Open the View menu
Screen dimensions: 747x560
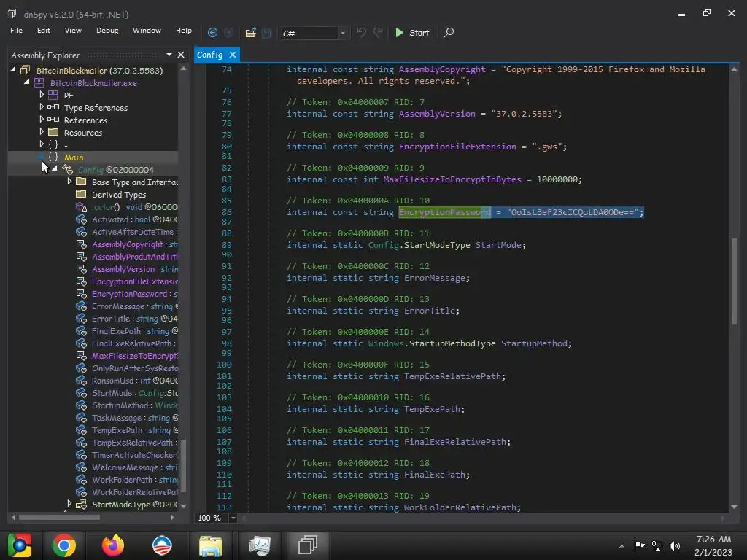(73, 30)
